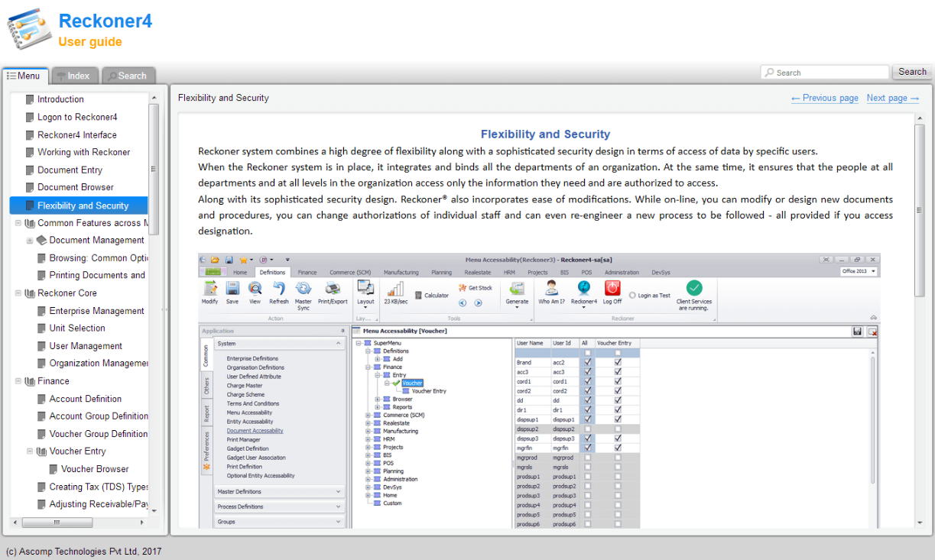Image resolution: width=935 pixels, height=560 pixels.
Task: Open the Account Group Definition topic
Action: [99, 416]
